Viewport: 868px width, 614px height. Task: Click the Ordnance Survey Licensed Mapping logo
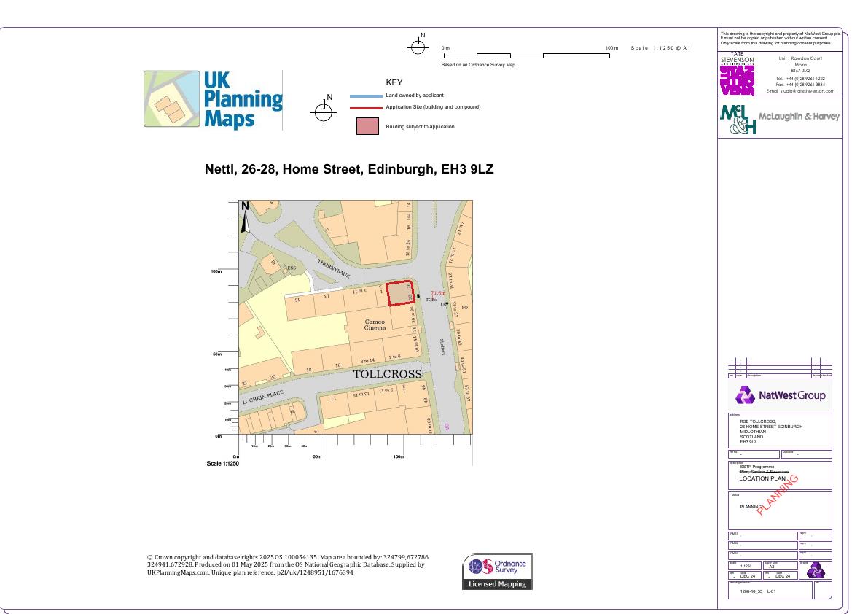497,572
